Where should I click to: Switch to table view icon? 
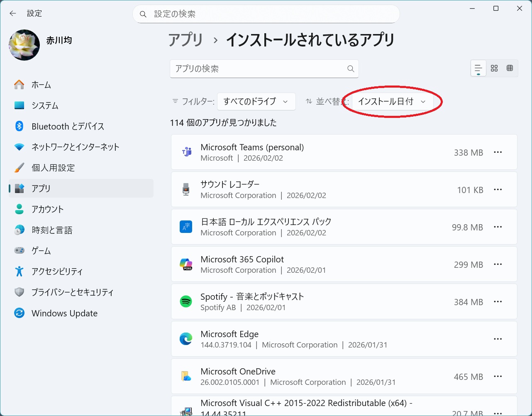[x=510, y=69]
